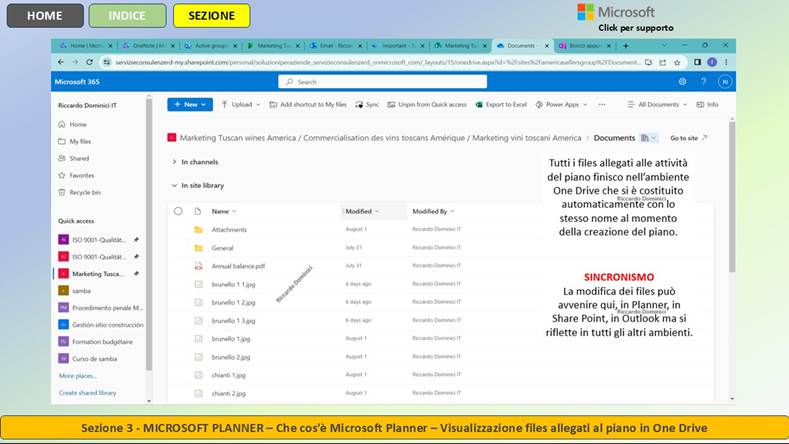Click the Microsoft 365 Search box
This screenshot has height=444, width=789.
point(382,82)
